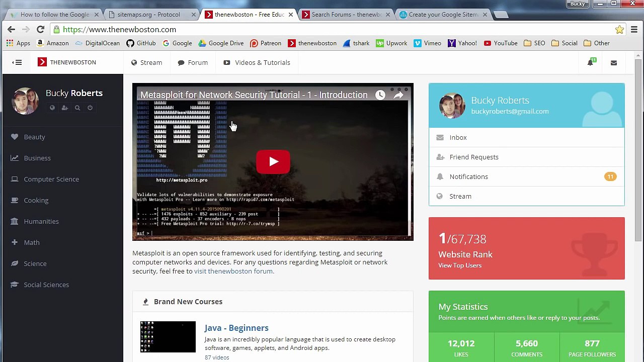Expand the Social bookmarks folder
The height and width of the screenshot is (362, 644).
[565, 43]
